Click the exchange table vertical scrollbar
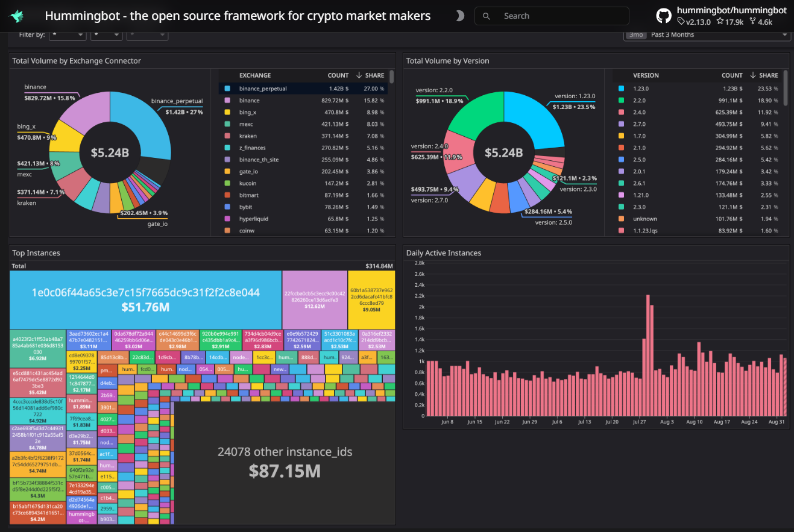Image resolution: width=794 pixels, height=532 pixels. point(392,77)
